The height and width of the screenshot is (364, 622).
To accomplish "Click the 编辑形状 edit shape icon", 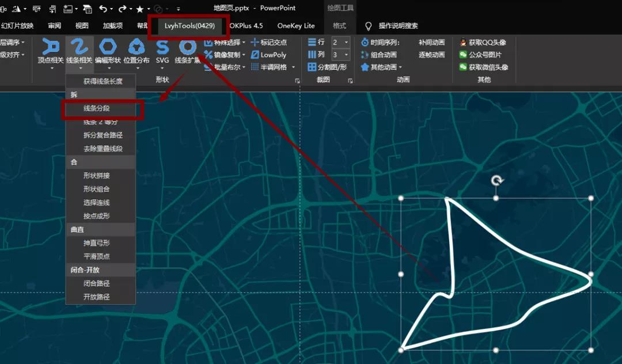I will (108, 47).
